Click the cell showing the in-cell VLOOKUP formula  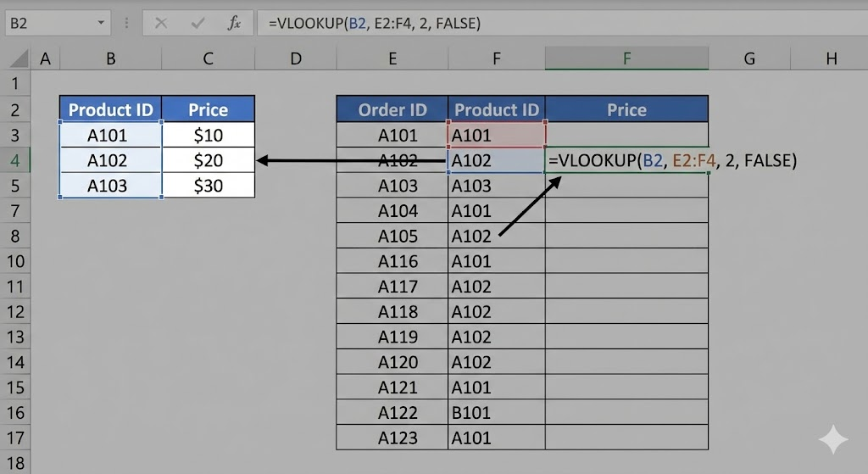(626, 160)
